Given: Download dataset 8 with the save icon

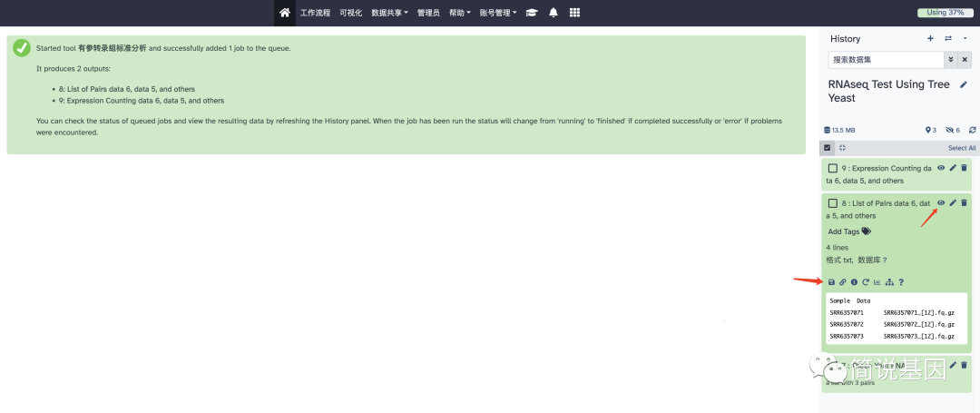Looking at the screenshot, I should coord(831,282).
